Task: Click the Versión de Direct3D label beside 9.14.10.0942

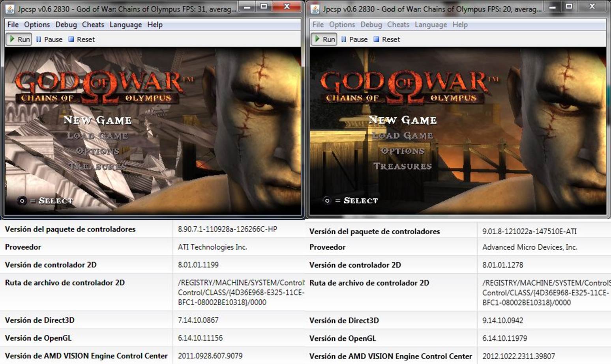Action: click(344, 320)
